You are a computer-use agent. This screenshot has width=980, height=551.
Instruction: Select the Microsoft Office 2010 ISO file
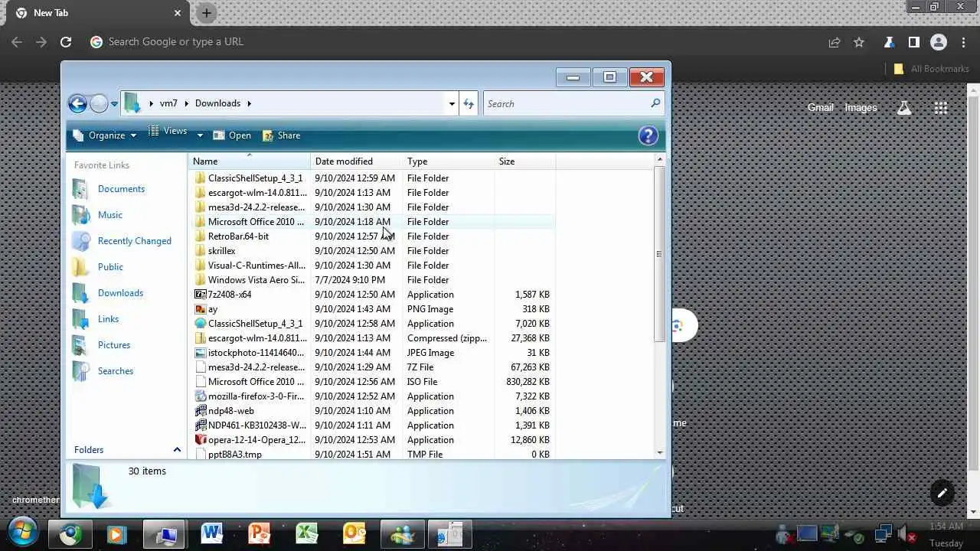(256, 382)
